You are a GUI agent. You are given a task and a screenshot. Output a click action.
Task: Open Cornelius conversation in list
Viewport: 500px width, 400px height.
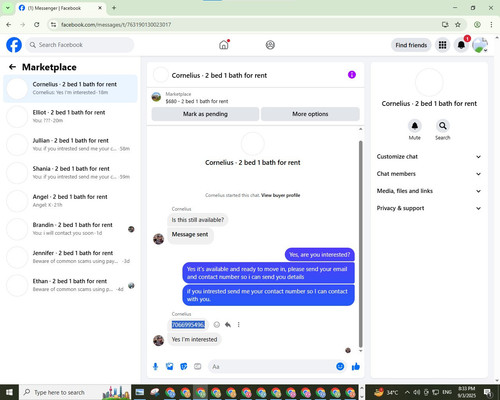coord(70,88)
